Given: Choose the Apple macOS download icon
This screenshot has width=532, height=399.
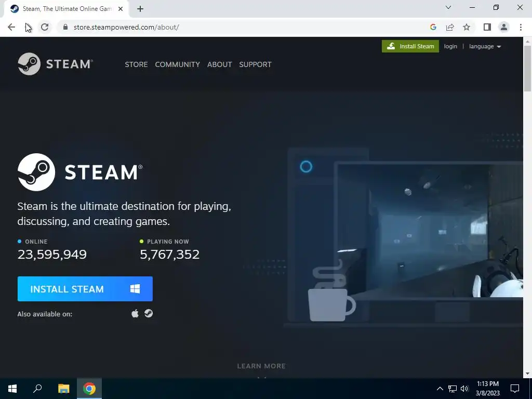Looking at the screenshot, I should tap(135, 313).
